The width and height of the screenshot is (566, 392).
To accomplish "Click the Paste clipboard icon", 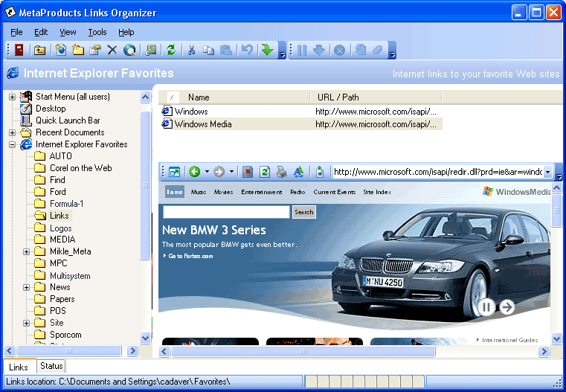I will [x=226, y=50].
